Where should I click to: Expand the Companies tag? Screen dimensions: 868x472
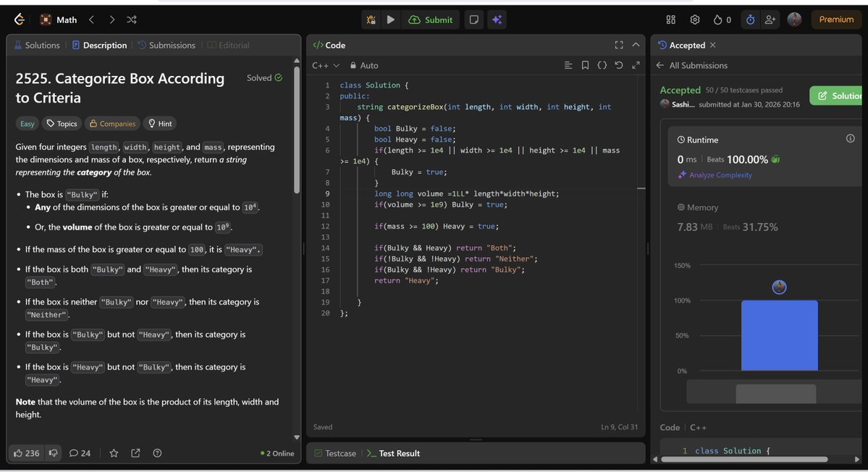click(112, 124)
